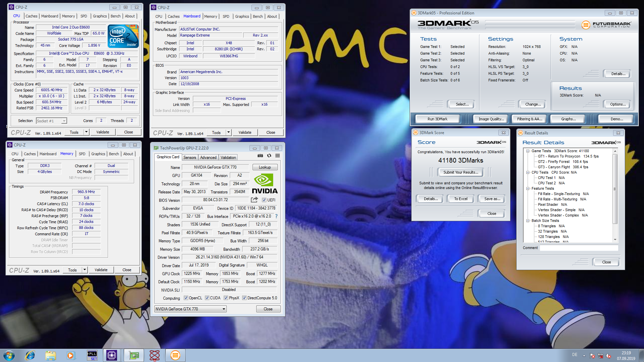Open Advanced tab in GPU-Z
644x362 pixels.
click(x=208, y=158)
